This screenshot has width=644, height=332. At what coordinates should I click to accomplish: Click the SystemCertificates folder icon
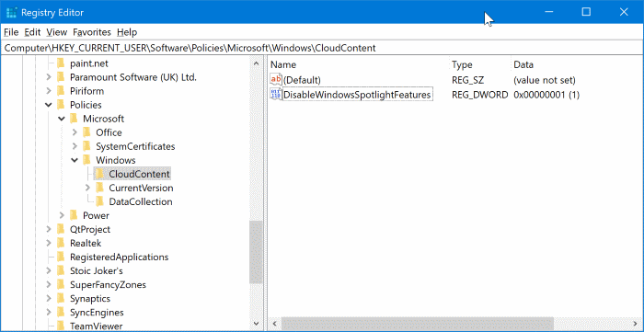pos(86,146)
